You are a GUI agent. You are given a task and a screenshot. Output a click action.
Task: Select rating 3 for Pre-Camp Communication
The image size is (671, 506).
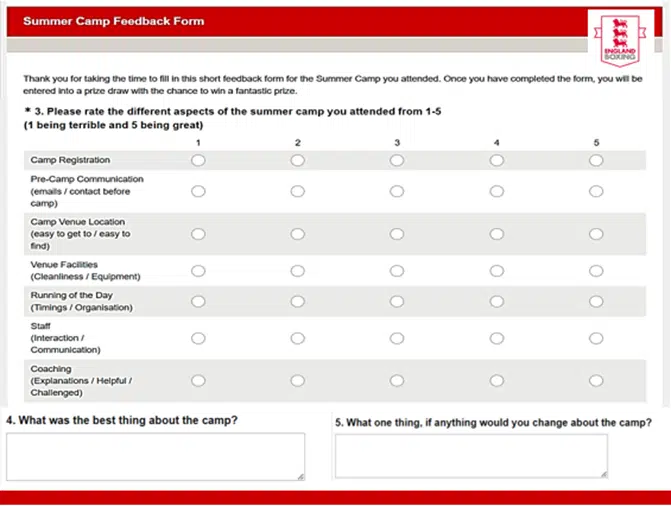click(397, 191)
